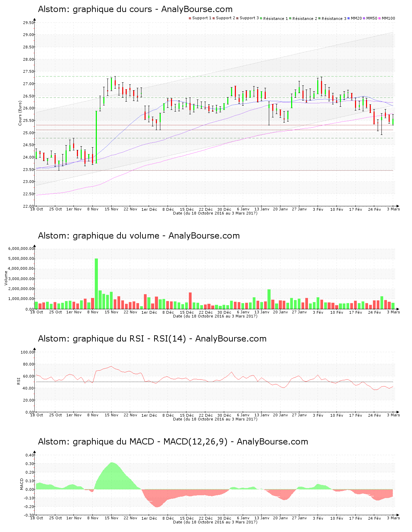
Task: Click the 'Alstom: graphique du cours' title
Action: coord(95,9)
